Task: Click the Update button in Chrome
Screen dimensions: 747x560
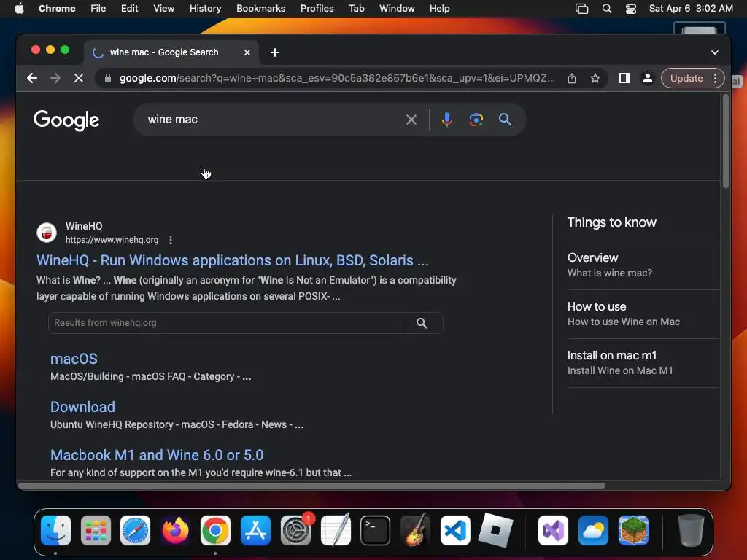Action: (x=686, y=78)
